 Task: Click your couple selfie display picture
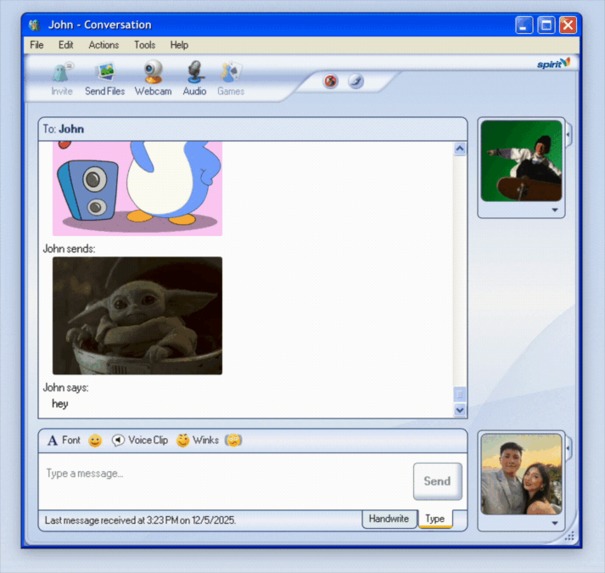click(x=521, y=474)
